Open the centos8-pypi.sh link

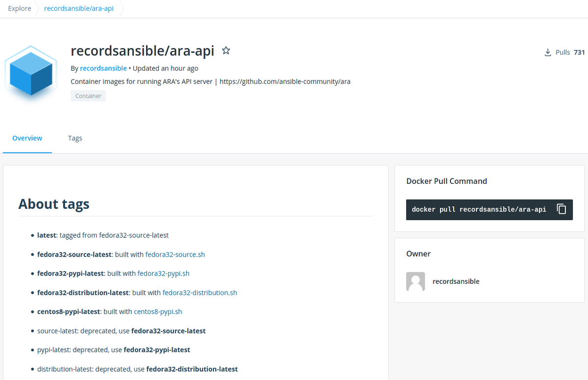[158, 311]
